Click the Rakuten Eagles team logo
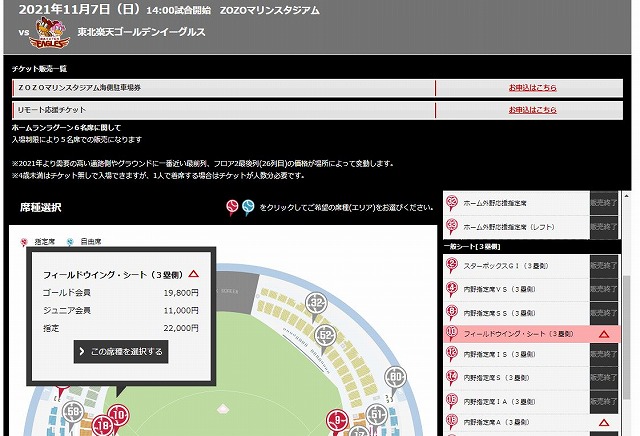This screenshot has width=640, height=436. pyautogui.click(x=50, y=33)
